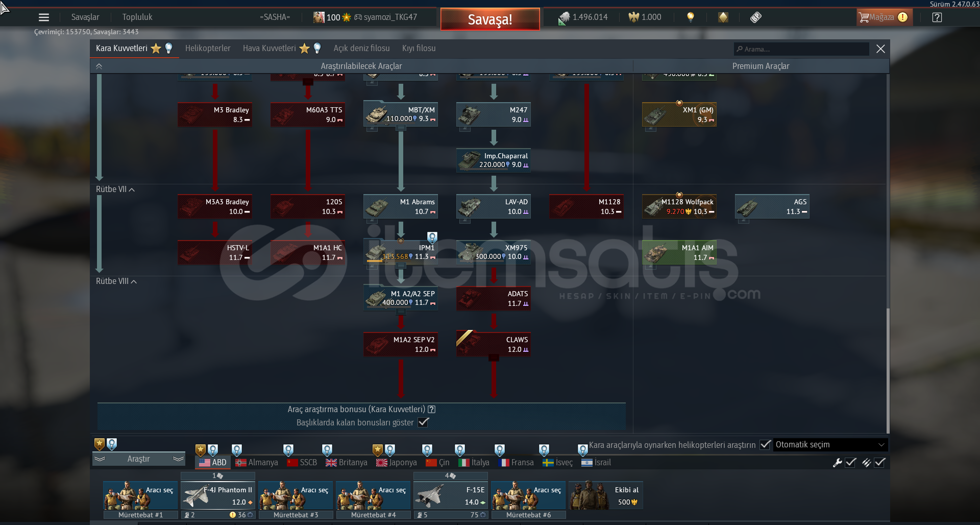
Task: Switch to Kıyı filosu tab
Action: (x=419, y=49)
